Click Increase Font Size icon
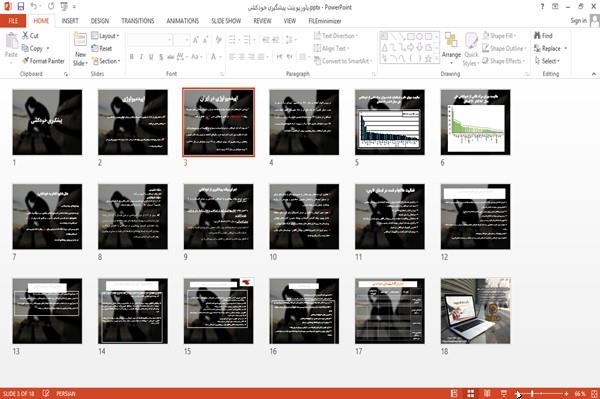 [x=196, y=40]
